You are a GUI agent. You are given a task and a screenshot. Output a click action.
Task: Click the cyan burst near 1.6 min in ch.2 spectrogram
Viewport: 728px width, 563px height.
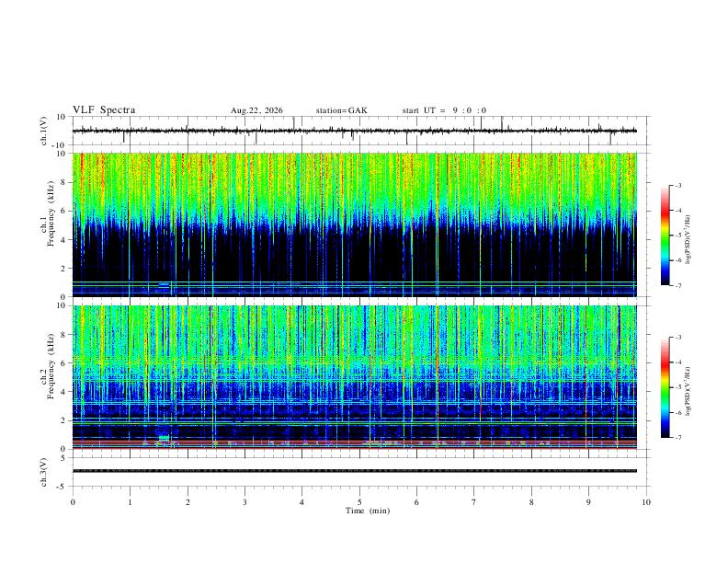pyautogui.click(x=164, y=438)
